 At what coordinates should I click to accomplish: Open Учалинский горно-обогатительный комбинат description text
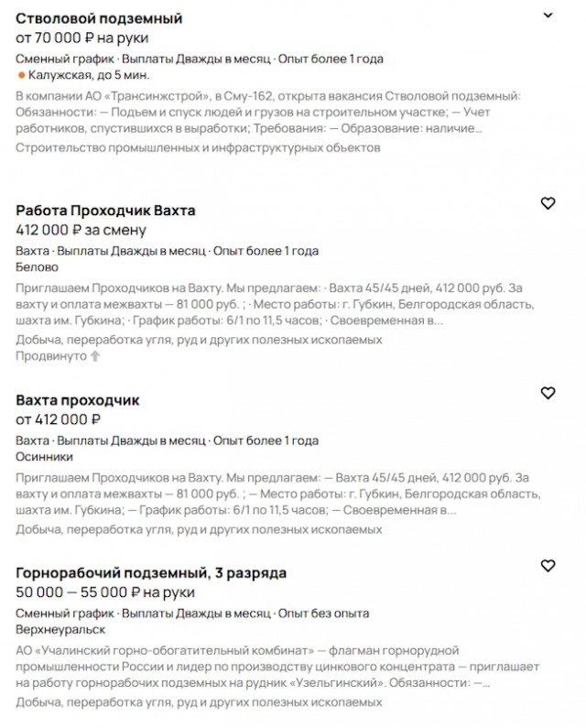click(x=277, y=667)
